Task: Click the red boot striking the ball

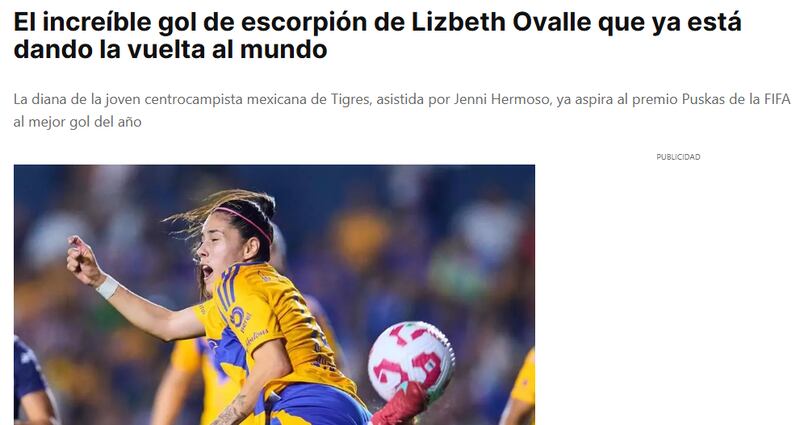Action: (x=402, y=405)
